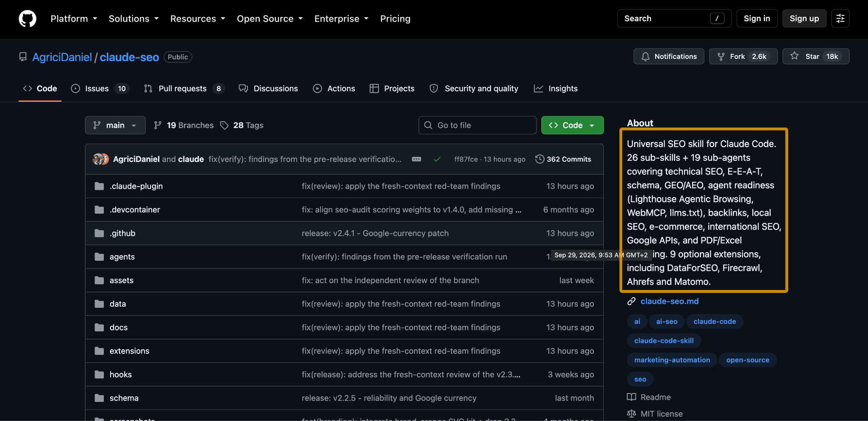Open the claude-seo repository name link
This screenshot has width=868, height=421.
(x=129, y=57)
